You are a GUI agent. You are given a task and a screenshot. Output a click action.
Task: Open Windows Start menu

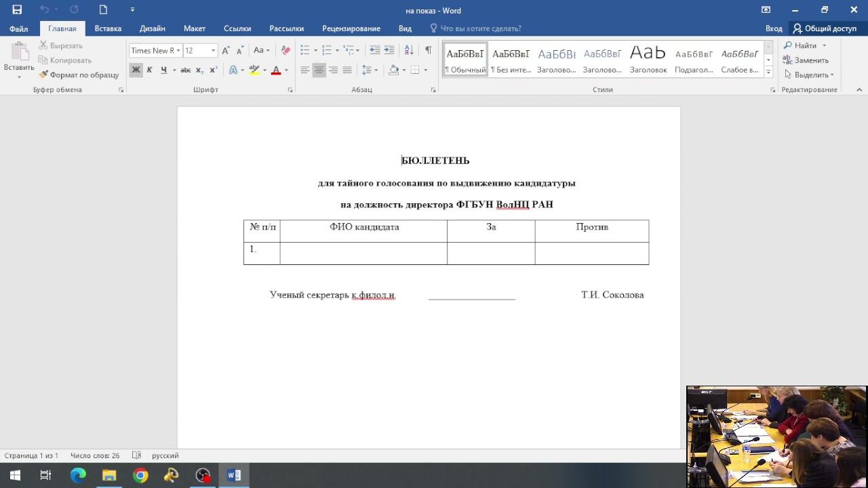15,475
